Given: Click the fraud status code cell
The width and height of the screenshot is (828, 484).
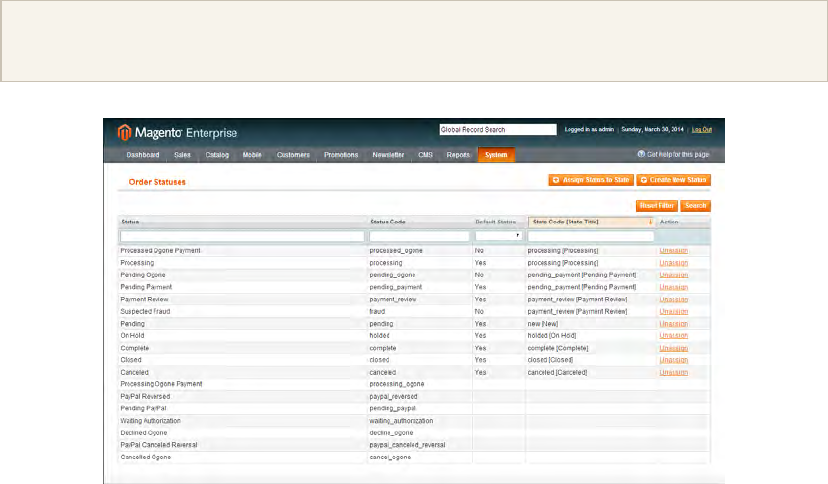Looking at the screenshot, I should [x=377, y=311].
